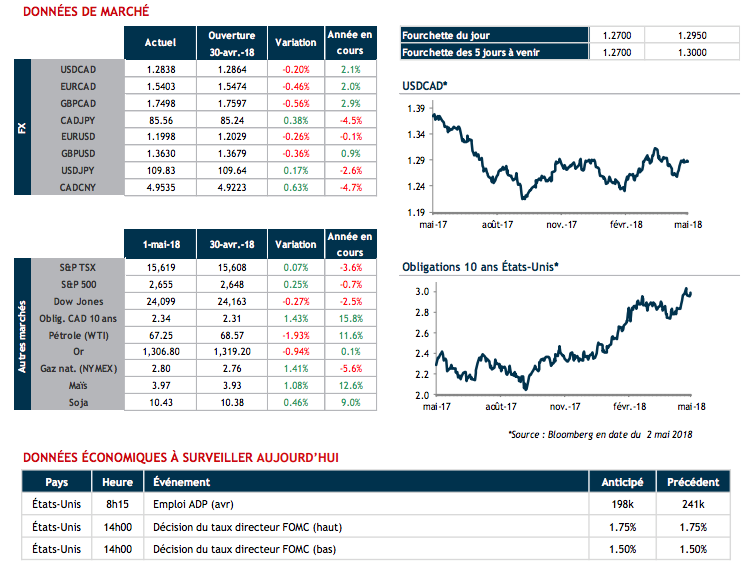This screenshot has height=573, width=749.
Task: Select the vertical FX side label
Action: tap(23, 129)
